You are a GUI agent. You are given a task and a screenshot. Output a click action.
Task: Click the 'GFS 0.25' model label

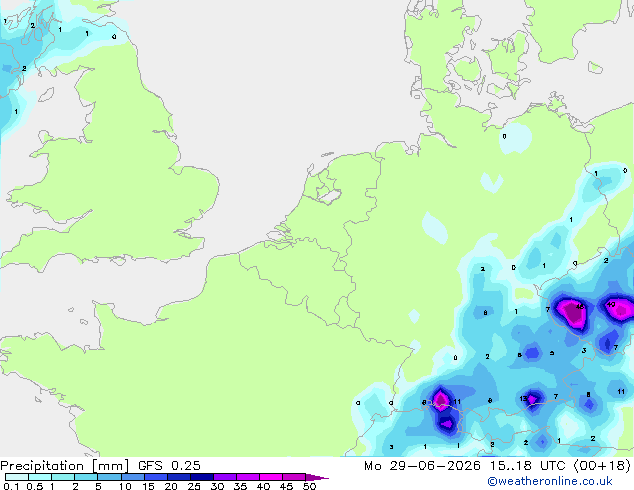click(x=169, y=466)
